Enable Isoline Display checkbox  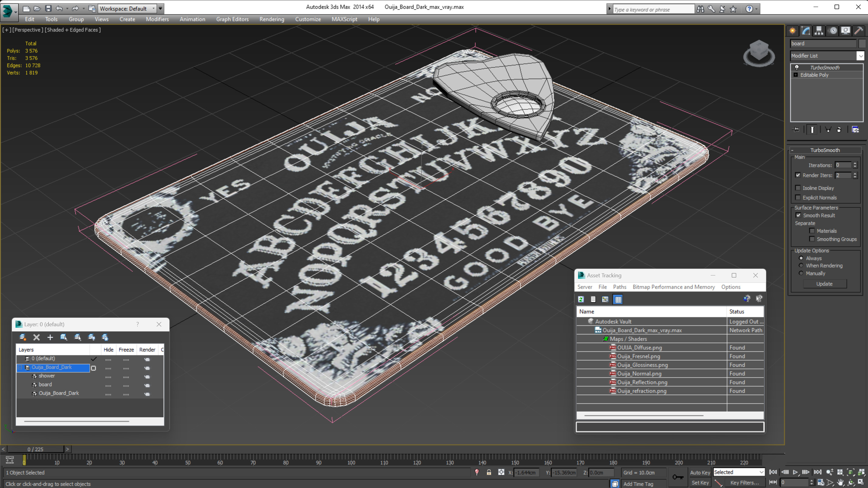click(x=798, y=188)
